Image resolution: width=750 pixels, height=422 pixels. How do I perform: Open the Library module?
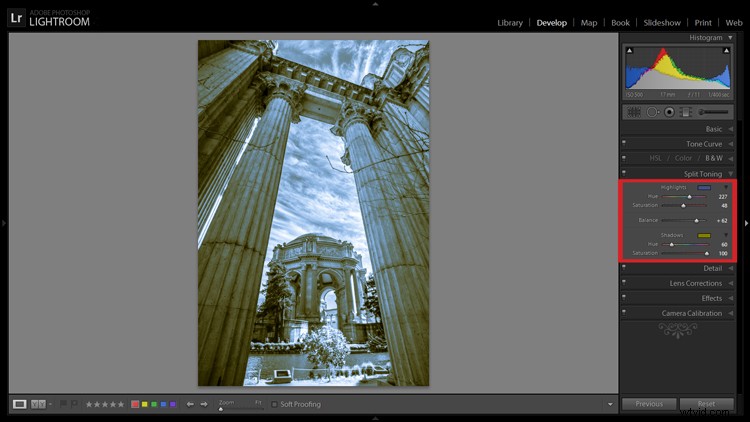point(509,22)
